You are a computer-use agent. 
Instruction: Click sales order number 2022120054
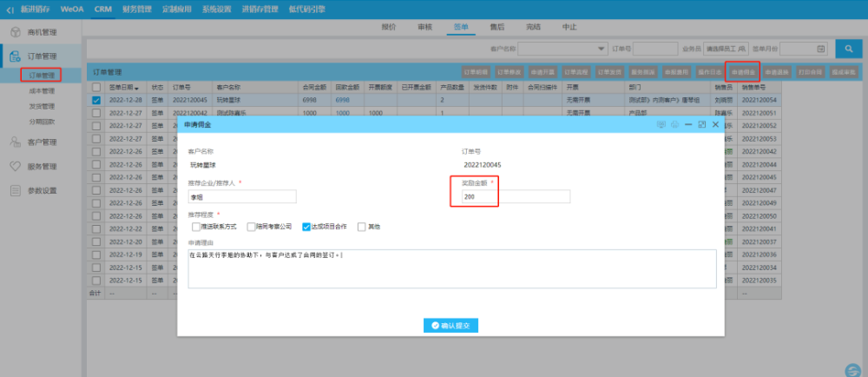coord(759,100)
